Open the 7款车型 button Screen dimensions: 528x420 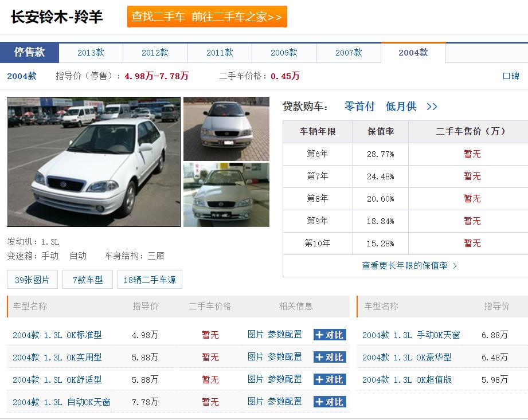point(87,279)
